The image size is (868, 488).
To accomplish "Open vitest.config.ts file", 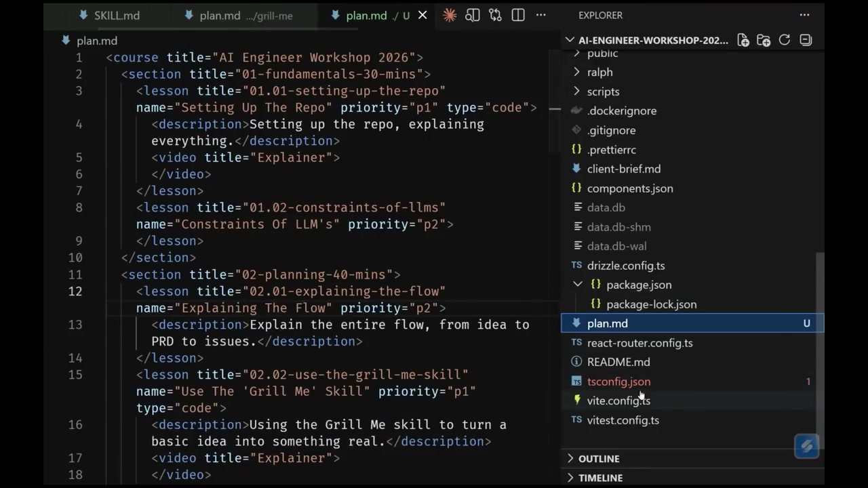I will click(x=623, y=420).
